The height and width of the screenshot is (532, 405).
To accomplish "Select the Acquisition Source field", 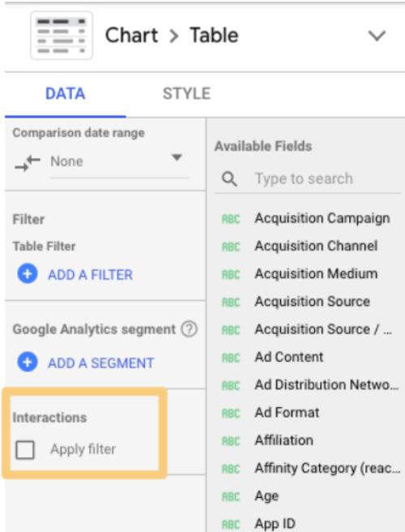I will coord(312,302).
